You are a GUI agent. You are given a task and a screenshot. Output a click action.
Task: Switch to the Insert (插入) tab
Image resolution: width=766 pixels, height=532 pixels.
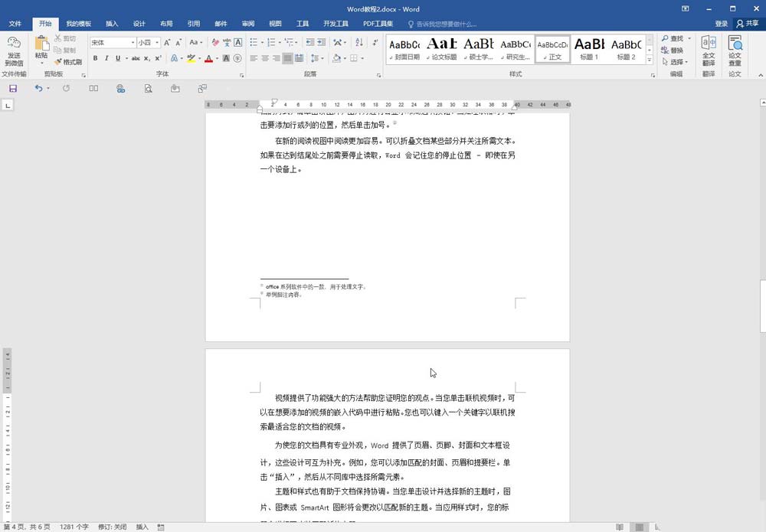click(x=112, y=24)
